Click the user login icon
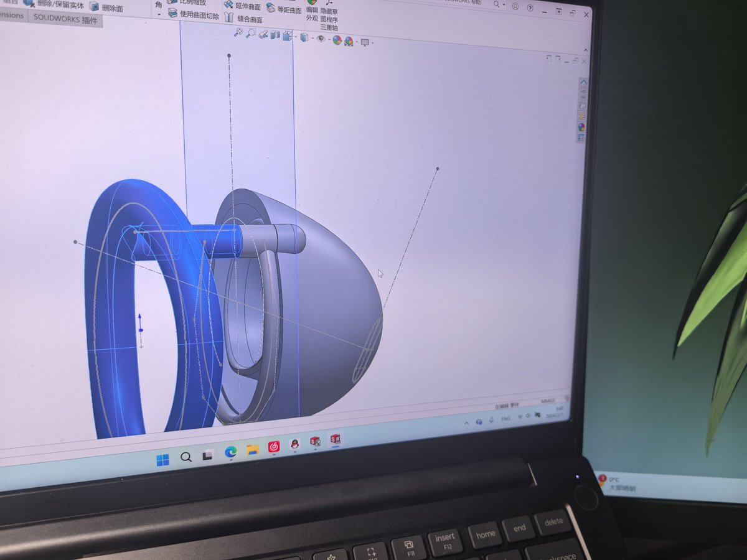This screenshot has height=560, width=747. [515, 6]
